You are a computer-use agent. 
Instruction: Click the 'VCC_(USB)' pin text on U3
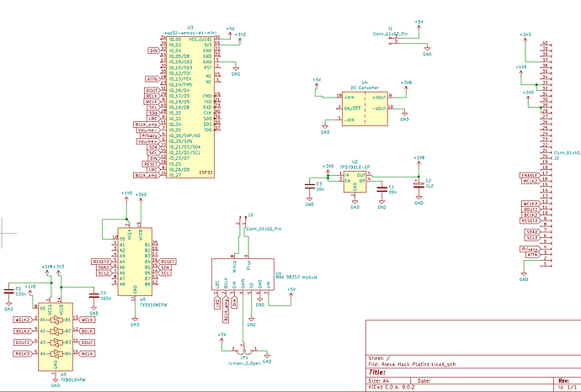point(200,40)
